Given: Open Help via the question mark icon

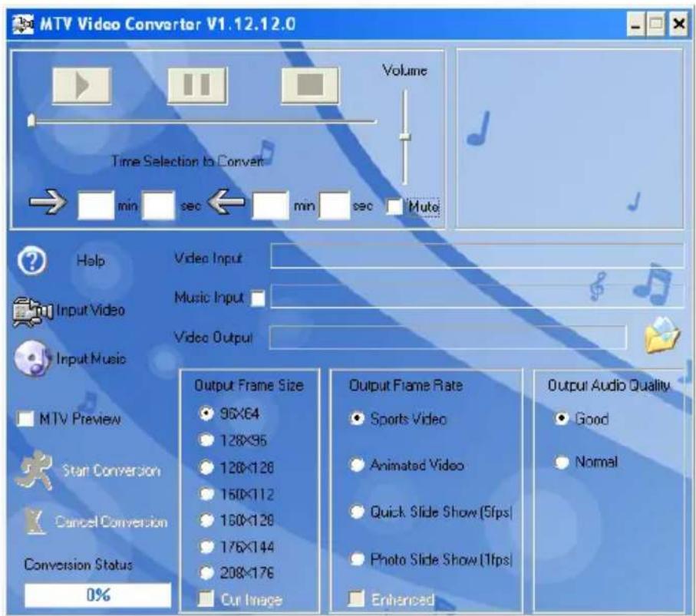Looking at the screenshot, I should (x=32, y=261).
